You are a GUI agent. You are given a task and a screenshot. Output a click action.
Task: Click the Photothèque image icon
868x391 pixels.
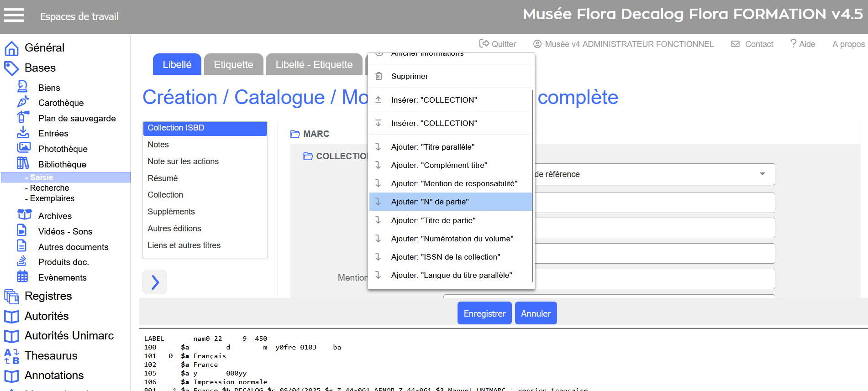click(x=23, y=148)
